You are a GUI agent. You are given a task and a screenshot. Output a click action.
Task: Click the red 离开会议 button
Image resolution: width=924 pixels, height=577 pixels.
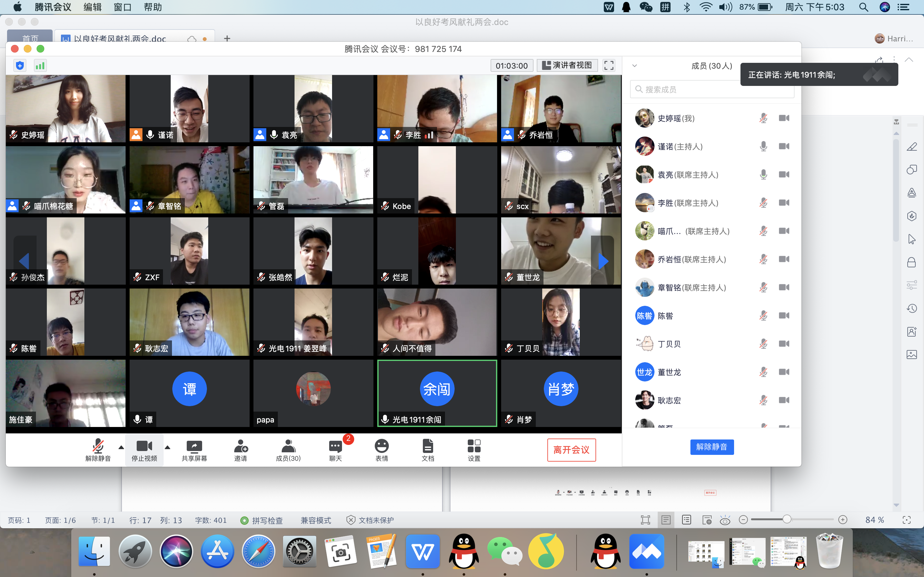tap(571, 450)
